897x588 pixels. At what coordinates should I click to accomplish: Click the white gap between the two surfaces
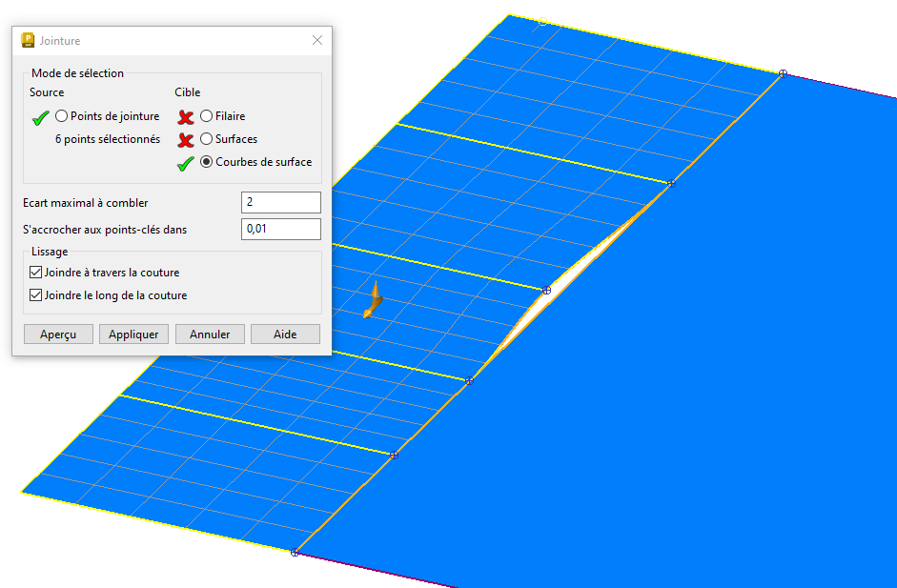[x=581, y=267]
